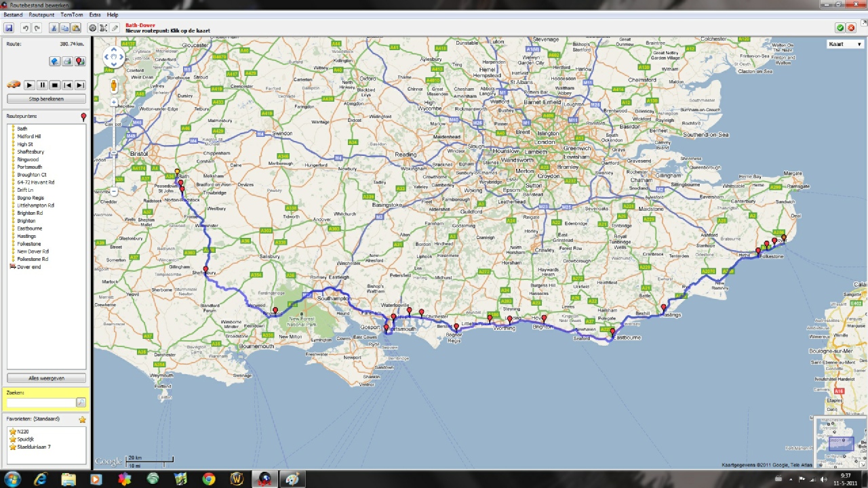Click the Alles weergeven button
868x488 pixels.
pyautogui.click(x=46, y=378)
